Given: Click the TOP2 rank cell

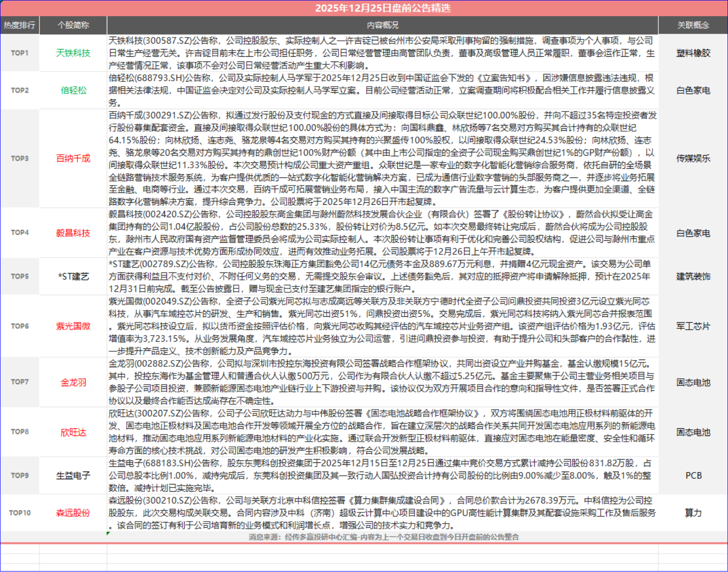Looking at the screenshot, I should coord(20,90).
